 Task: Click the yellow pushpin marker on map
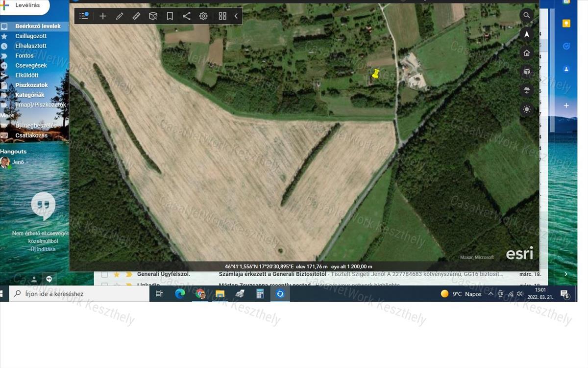376,74
